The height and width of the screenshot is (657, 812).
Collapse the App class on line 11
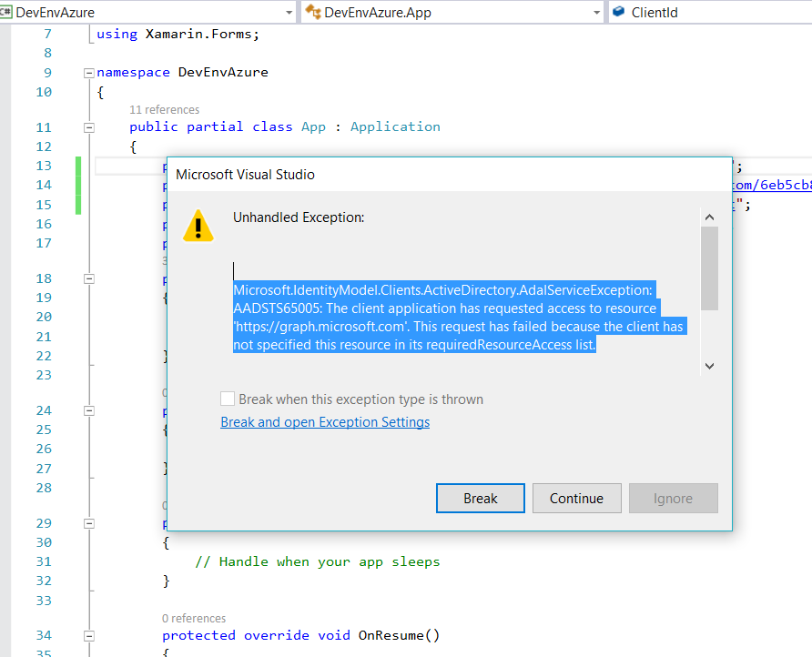(x=89, y=127)
